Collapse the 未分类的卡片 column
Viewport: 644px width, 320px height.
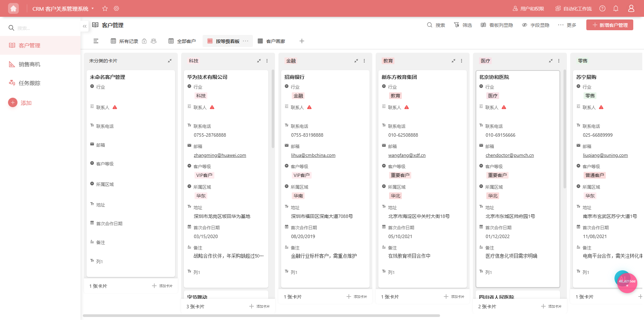pos(170,61)
